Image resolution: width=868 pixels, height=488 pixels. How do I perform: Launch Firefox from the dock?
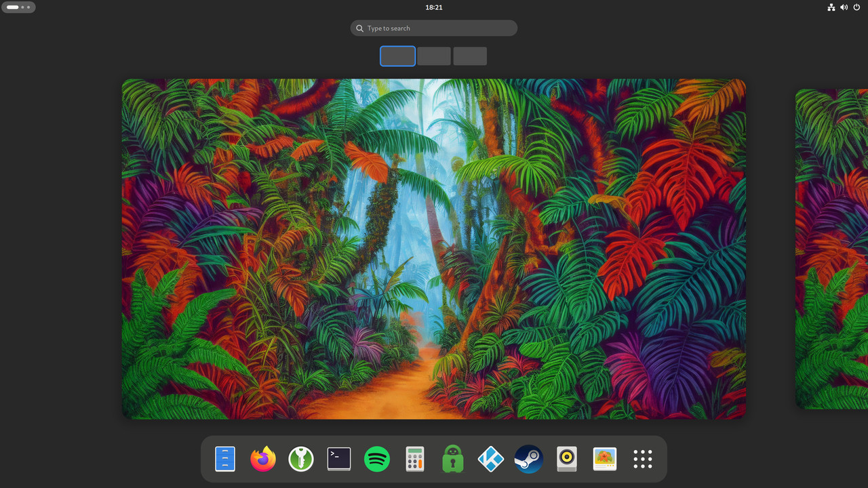coord(263,459)
